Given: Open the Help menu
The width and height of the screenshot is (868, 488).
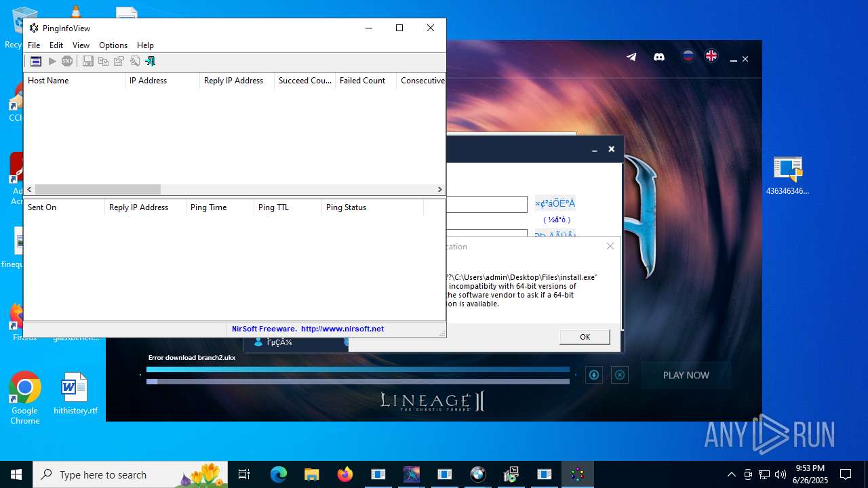Looking at the screenshot, I should click(145, 45).
